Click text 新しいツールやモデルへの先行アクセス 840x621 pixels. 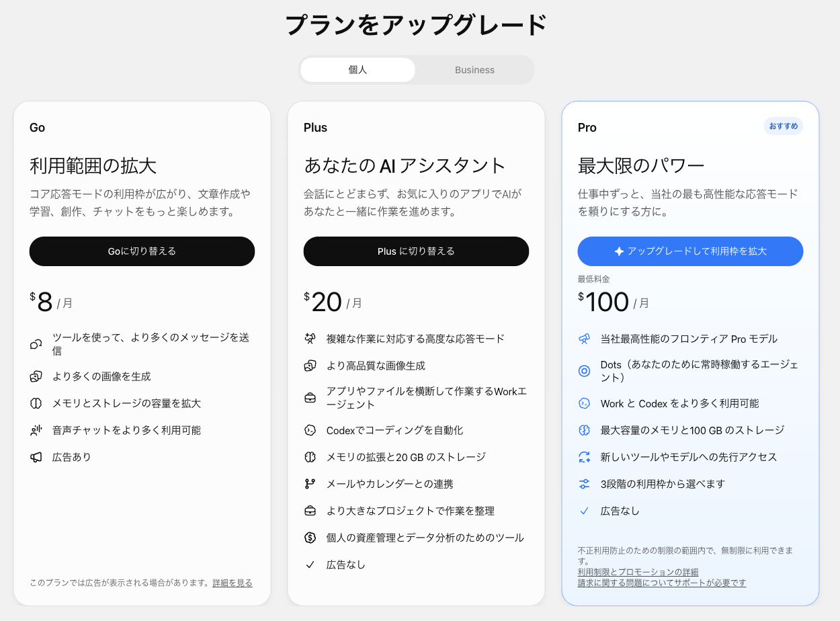point(689,457)
